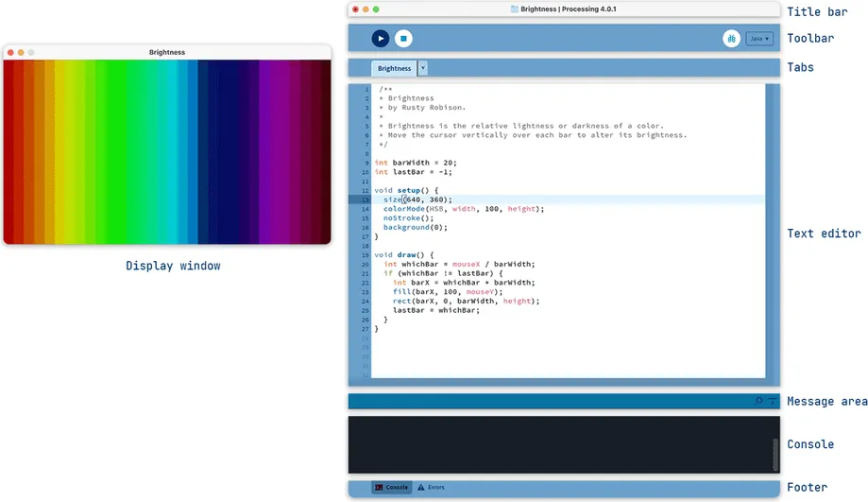Viewport: 868px width, 502px height.
Task: Click the Console terminal icon in the footer
Action: point(379,488)
